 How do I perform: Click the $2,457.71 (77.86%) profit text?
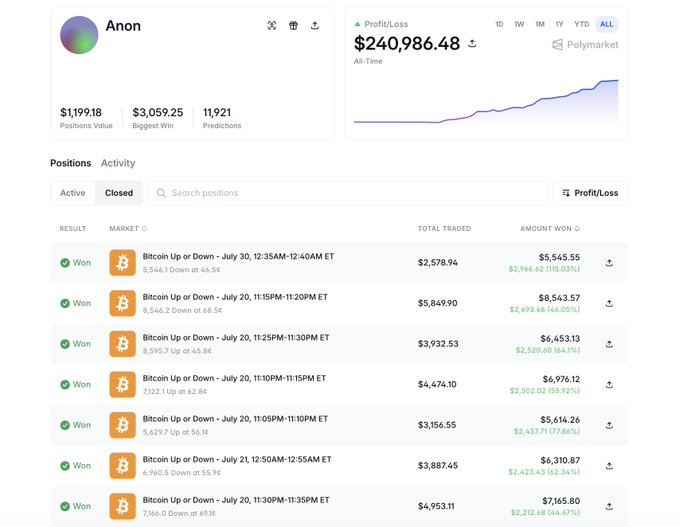coord(546,431)
